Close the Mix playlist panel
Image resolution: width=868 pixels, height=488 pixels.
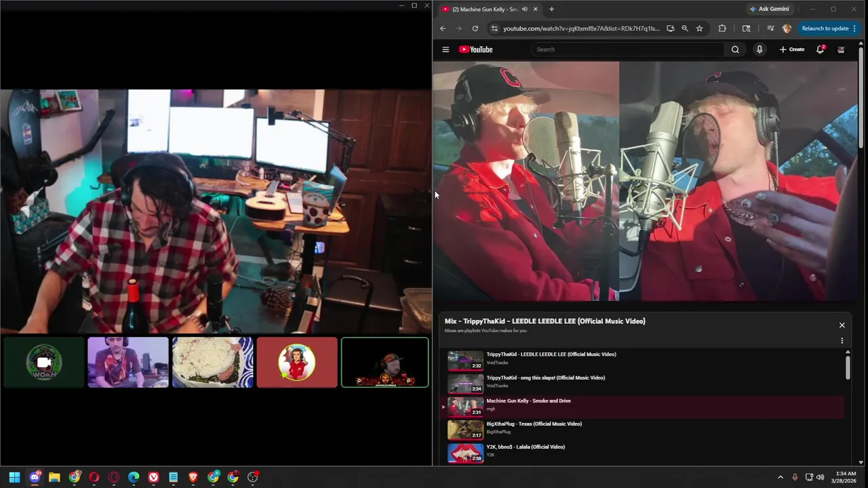(x=842, y=325)
